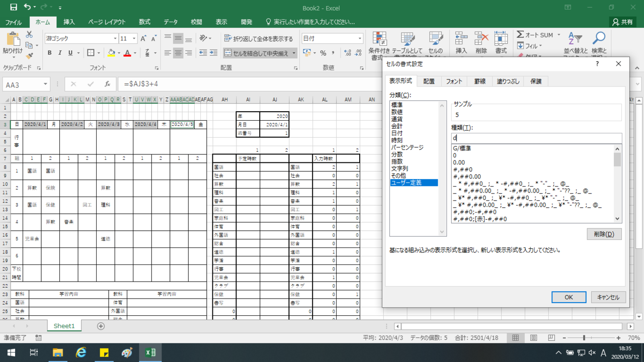The width and height of the screenshot is (644, 362).
Task: Toggle Bottom Align in the alignment group
Action: pos(189,38)
